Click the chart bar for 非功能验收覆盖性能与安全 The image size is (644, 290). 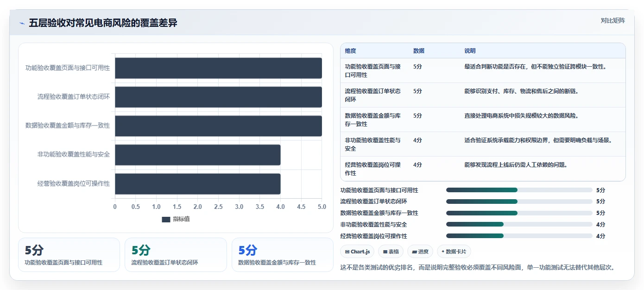(198, 155)
